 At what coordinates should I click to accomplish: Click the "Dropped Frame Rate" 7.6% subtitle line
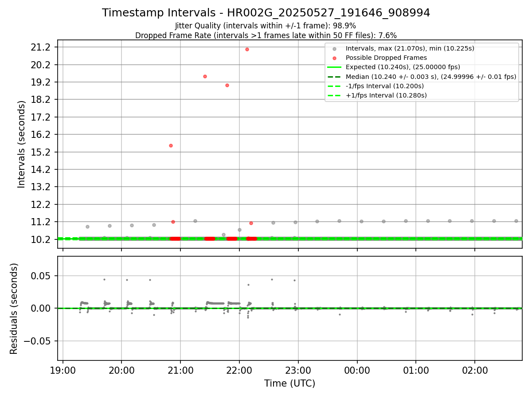[266, 35]
